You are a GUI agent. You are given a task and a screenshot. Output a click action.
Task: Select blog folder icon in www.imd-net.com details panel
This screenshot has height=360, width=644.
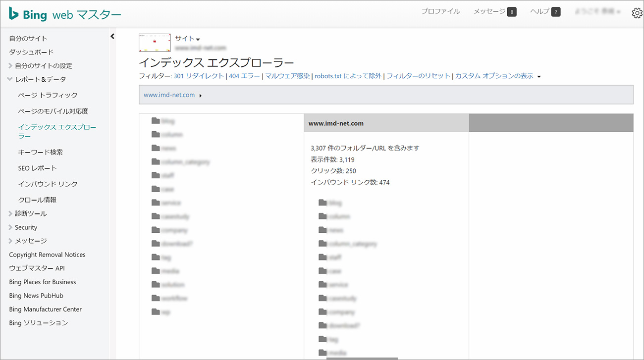click(323, 203)
